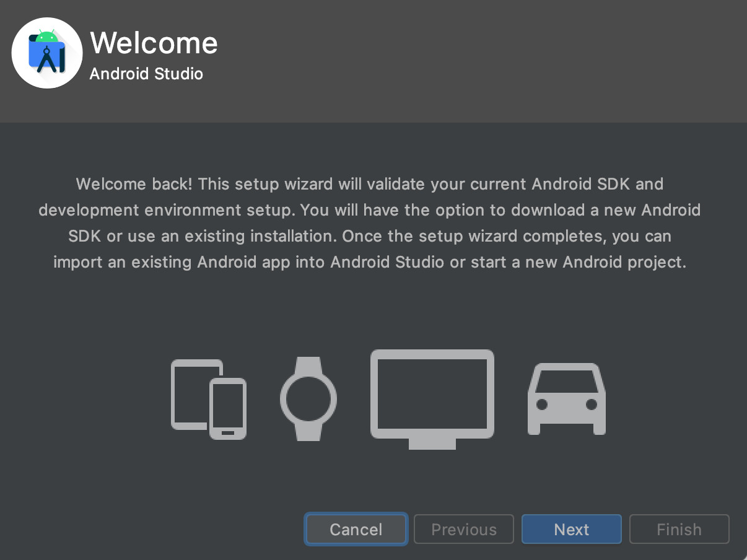The height and width of the screenshot is (560, 747).
Task: Click the Wear OS watch icon
Action: click(308, 399)
